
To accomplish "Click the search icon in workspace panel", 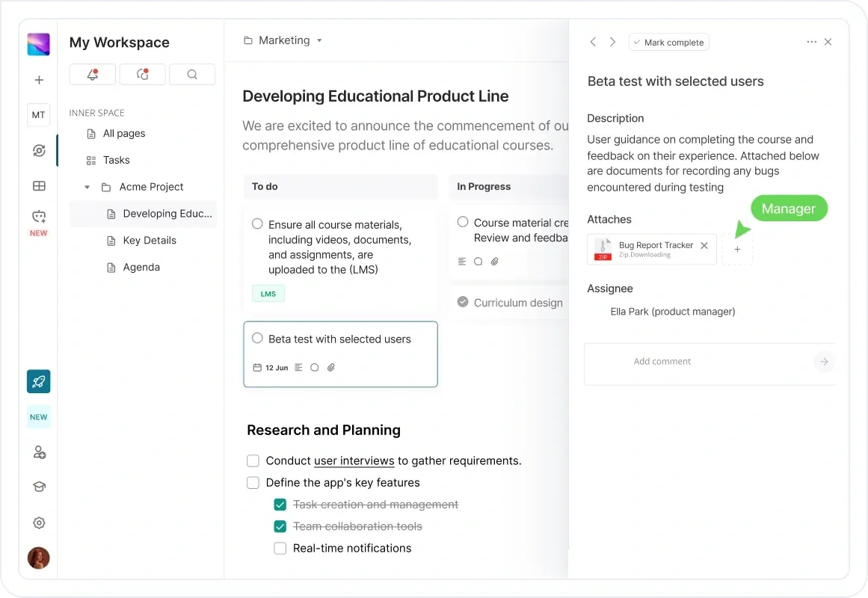I will pyautogui.click(x=192, y=74).
